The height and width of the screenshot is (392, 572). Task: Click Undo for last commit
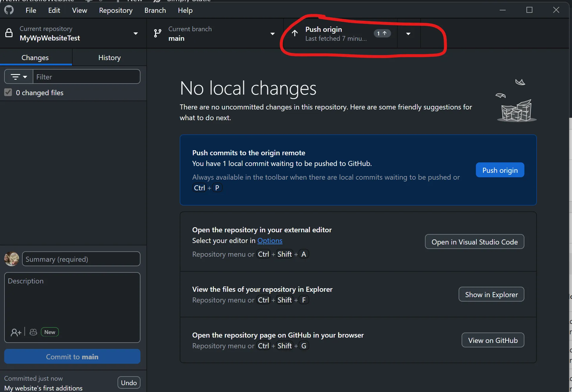129,382
